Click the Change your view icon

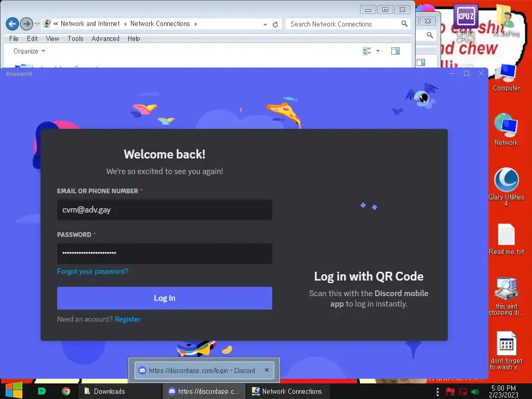367,51
